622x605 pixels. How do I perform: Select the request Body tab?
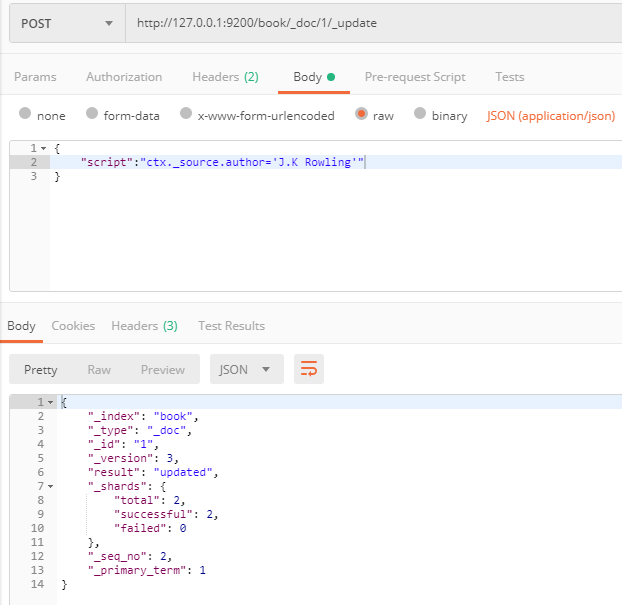314,77
